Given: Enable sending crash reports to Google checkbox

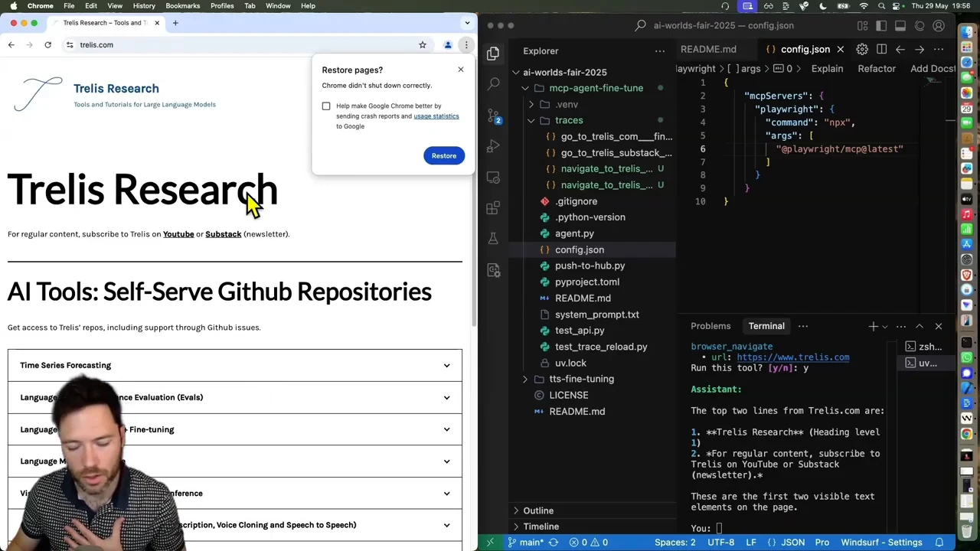Looking at the screenshot, I should click(x=326, y=106).
